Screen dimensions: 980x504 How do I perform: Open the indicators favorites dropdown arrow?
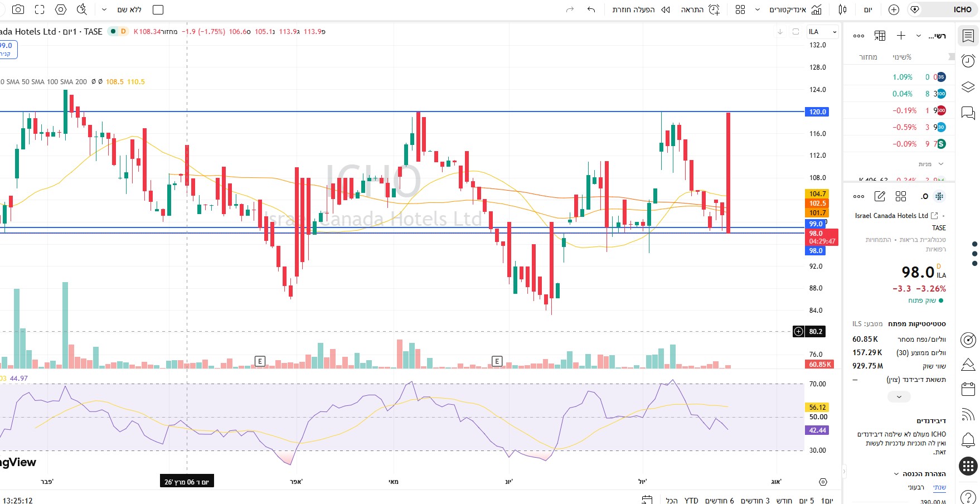(757, 9)
